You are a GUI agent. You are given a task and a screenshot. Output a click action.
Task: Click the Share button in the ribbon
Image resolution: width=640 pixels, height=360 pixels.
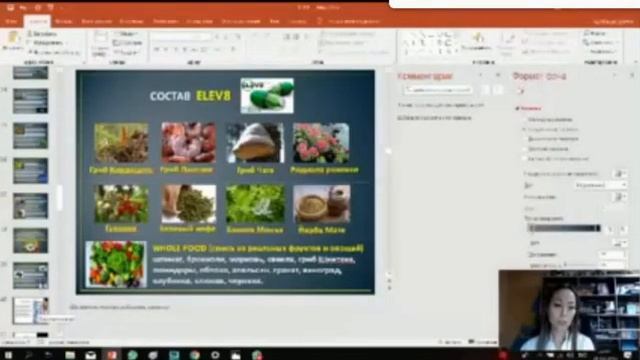pos(613,22)
